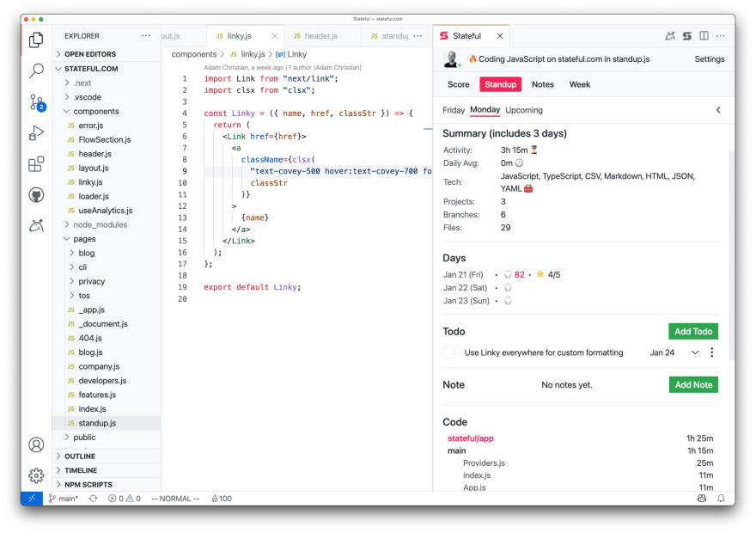The height and width of the screenshot is (533, 756).
Task: Click the Stateful S icon in editor toolbar
Action: [x=687, y=36]
